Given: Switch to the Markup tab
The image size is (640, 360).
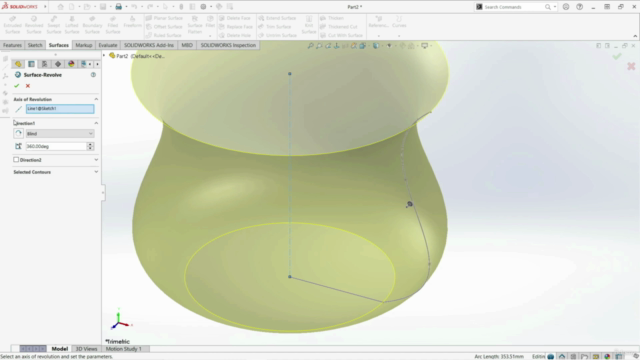Looking at the screenshot, I should 84,45.
